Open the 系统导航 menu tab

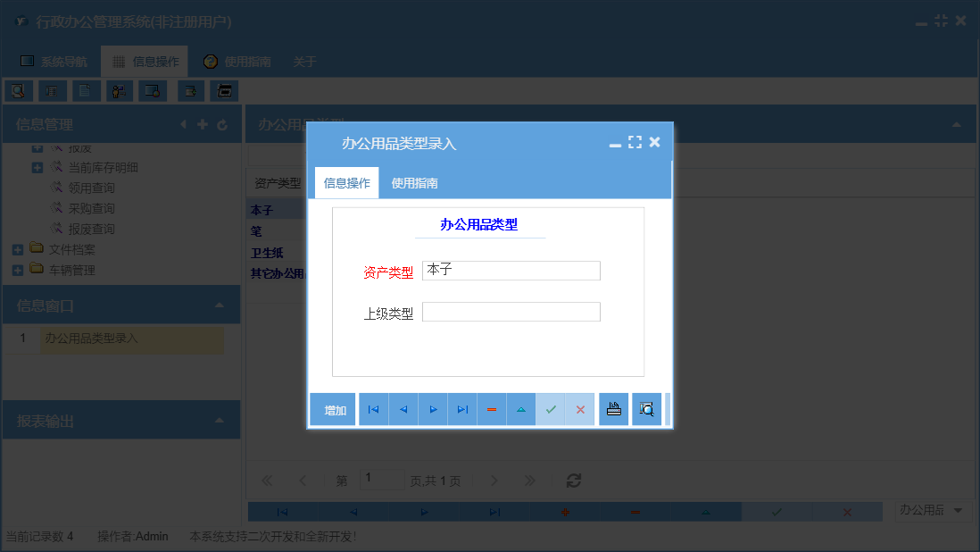[x=54, y=61]
